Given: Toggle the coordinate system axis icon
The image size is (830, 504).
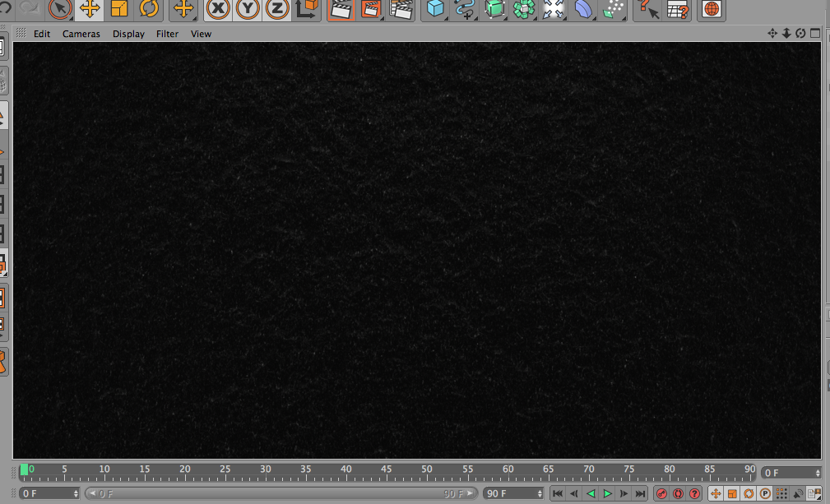Looking at the screenshot, I should [x=307, y=8].
